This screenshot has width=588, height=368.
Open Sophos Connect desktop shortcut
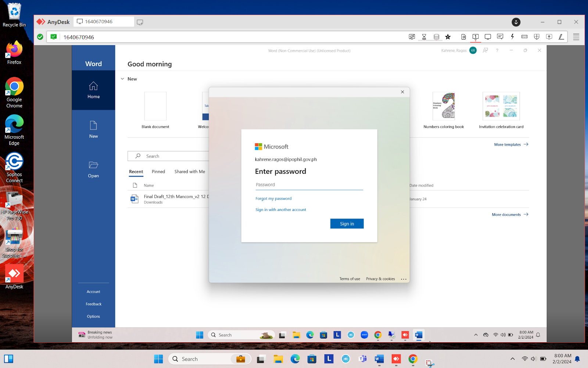click(x=14, y=167)
